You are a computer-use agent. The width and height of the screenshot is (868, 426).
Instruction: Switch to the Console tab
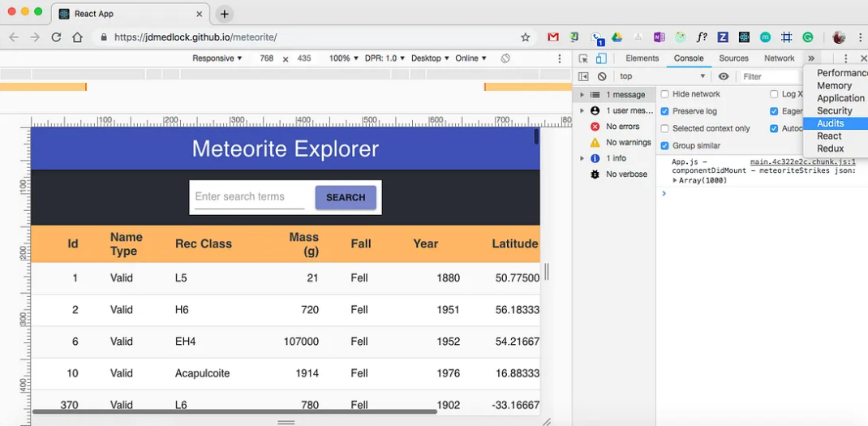tap(689, 58)
